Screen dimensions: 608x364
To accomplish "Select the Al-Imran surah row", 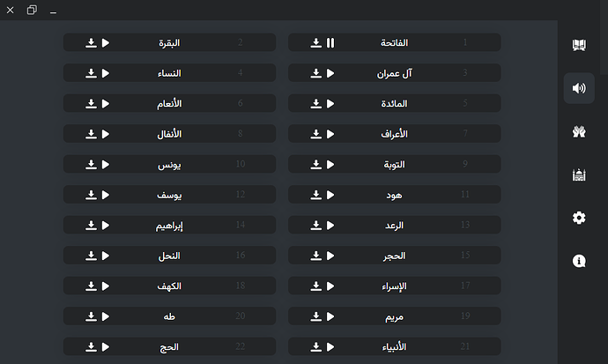I will pos(395,73).
